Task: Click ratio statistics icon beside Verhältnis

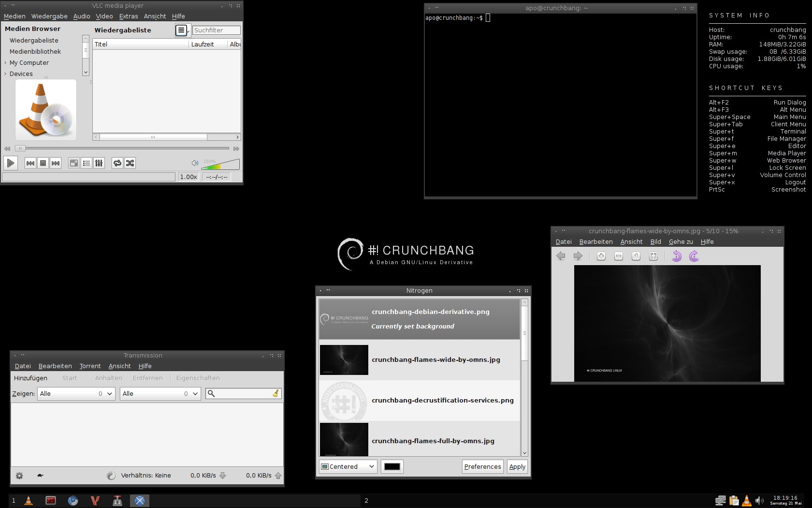Action: [x=111, y=476]
